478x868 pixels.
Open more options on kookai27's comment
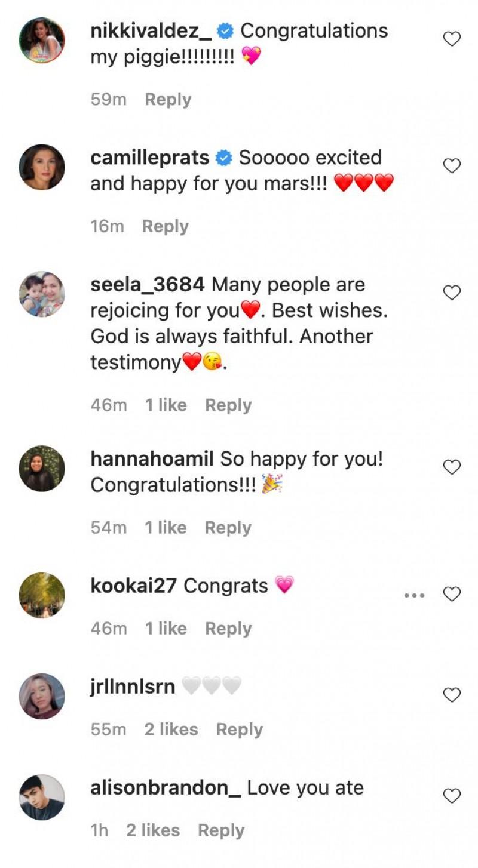pyautogui.click(x=414, y=595)
